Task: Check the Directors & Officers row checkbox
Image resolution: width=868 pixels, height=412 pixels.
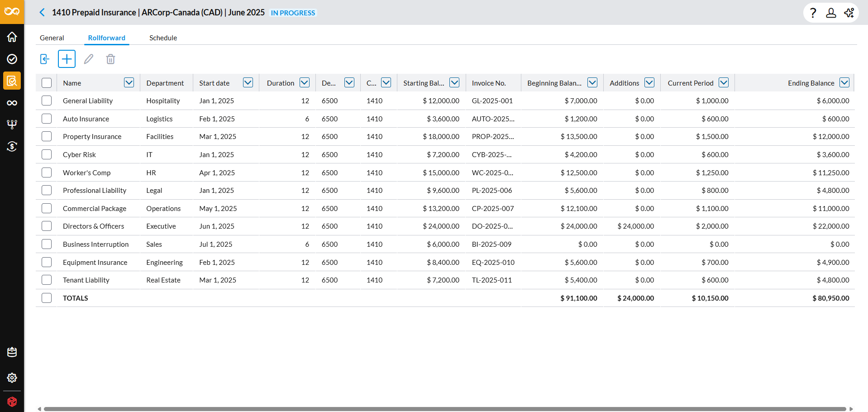Action: (47, 226)
